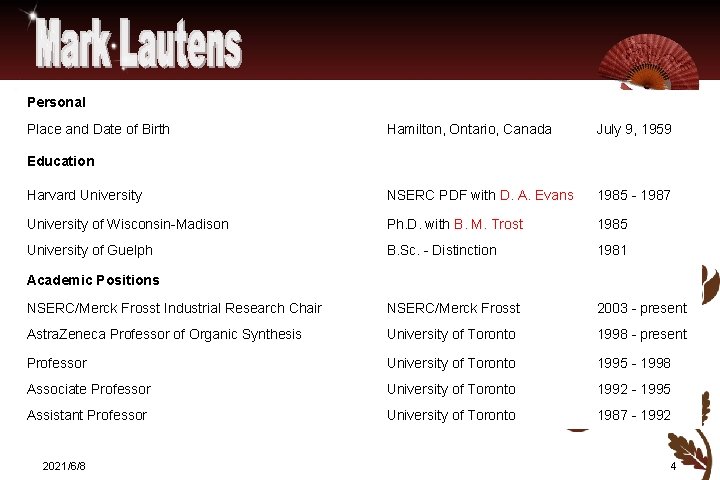Select NSERC/Merck Frosst Industrial Research Chair row
This screenshot has height=480, width=720.
pyautogui.click(x=175, y=308)
